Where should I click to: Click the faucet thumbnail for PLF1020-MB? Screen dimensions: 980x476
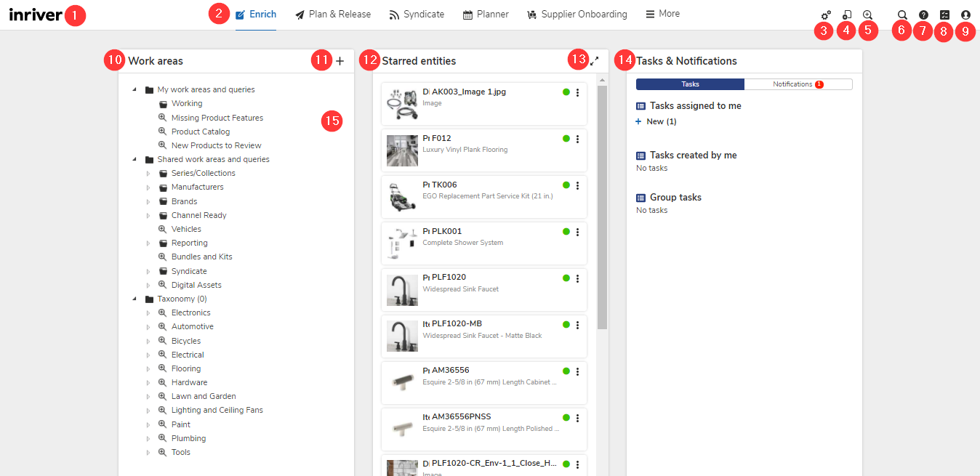402,336
